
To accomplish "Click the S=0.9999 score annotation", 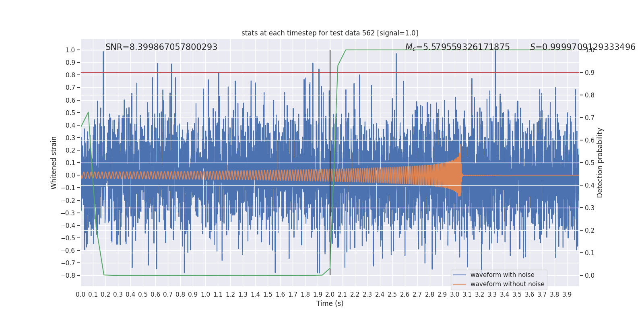I will [582, 47].
